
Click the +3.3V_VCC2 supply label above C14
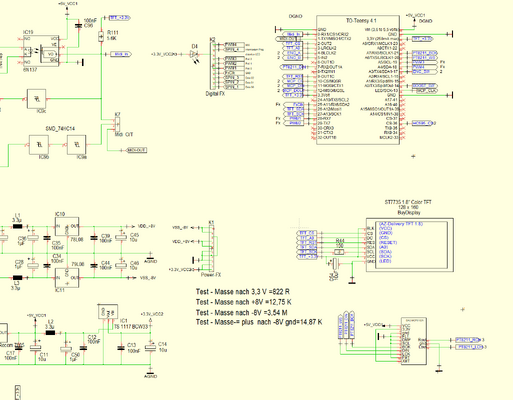(152, 314)
